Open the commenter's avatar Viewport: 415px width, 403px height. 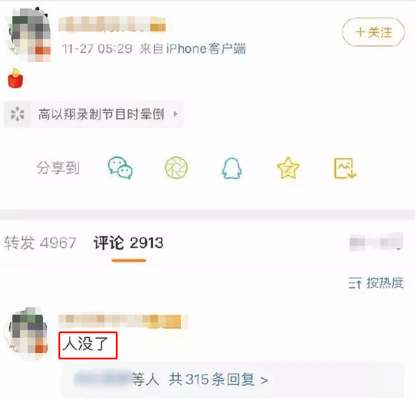27,333
